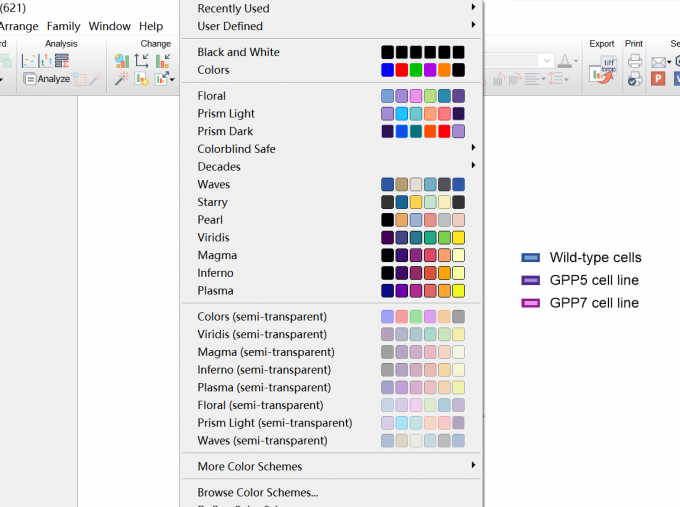This screenshot has width=680, height=507.
Task: Open the Window menu
Action: [109, 26]
